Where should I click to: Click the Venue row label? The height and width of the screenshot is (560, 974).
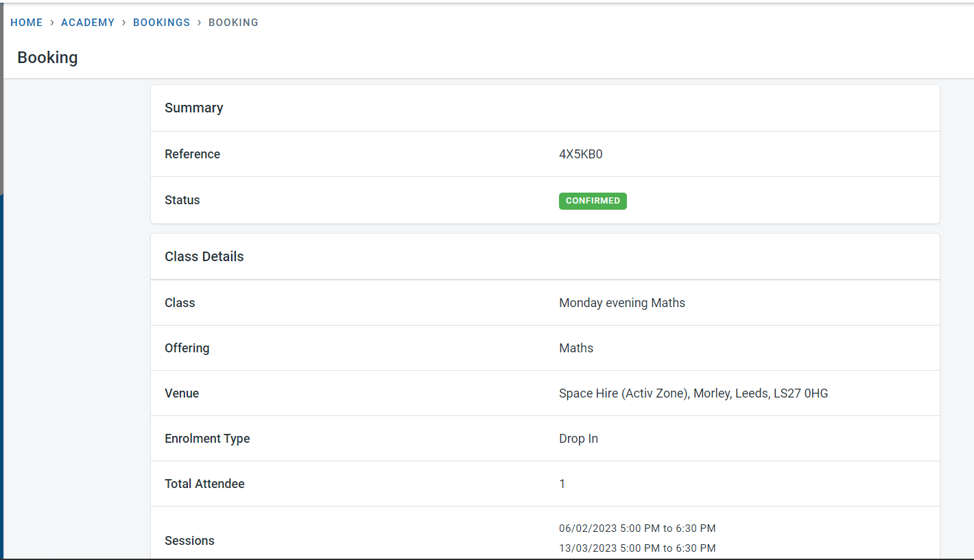coord(182,393)
